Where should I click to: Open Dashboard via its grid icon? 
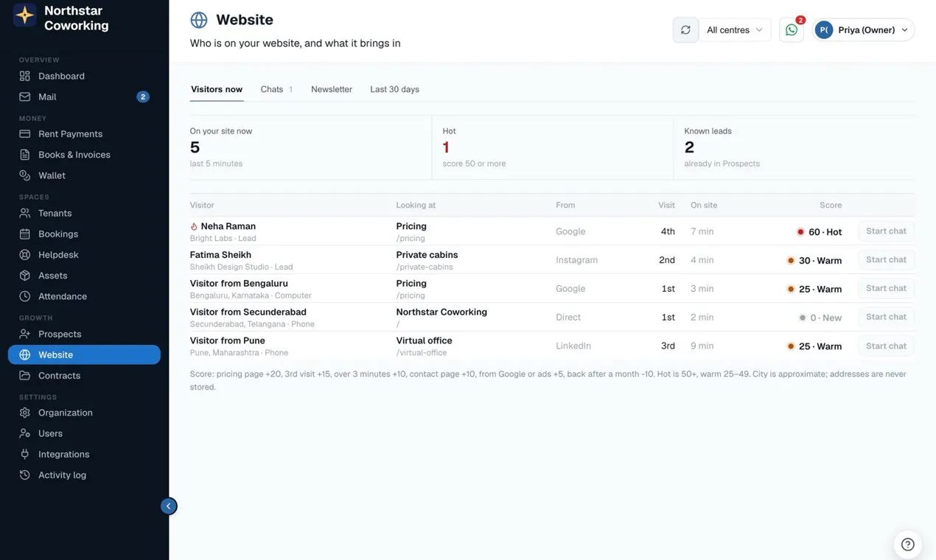click(x=25, y=76)
